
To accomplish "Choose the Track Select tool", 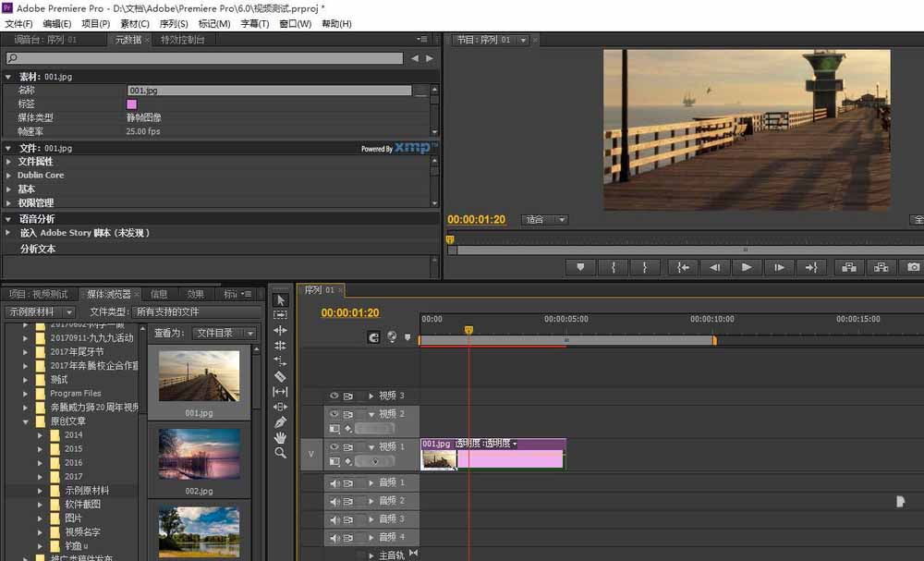I will (x=281, y=315).
